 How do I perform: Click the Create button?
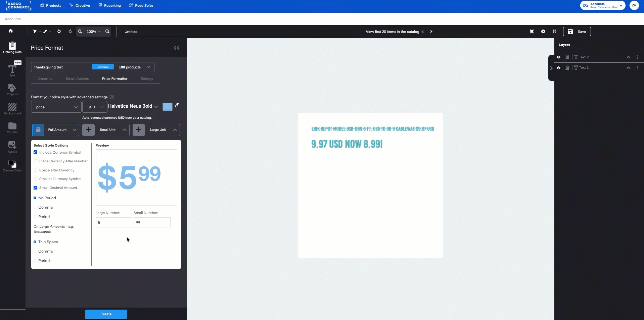click(x=106, y=314)
